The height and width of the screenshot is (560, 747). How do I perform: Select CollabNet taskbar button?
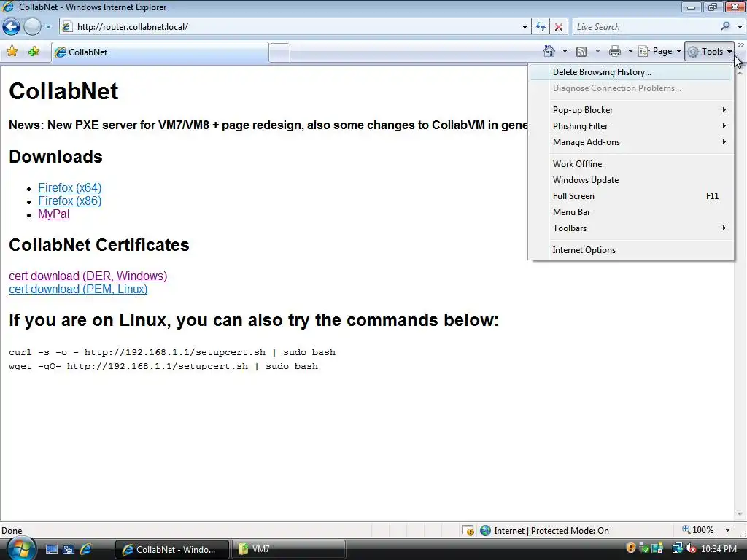[x=171, y=549]
